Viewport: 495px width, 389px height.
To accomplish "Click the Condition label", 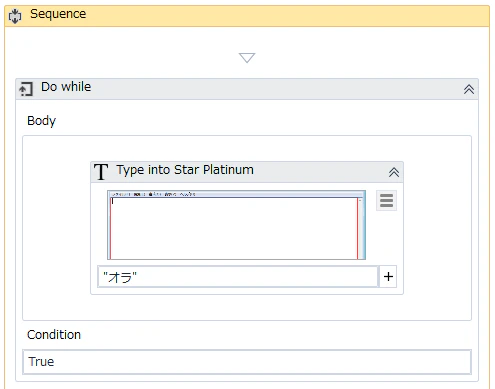I will (54, 334).
